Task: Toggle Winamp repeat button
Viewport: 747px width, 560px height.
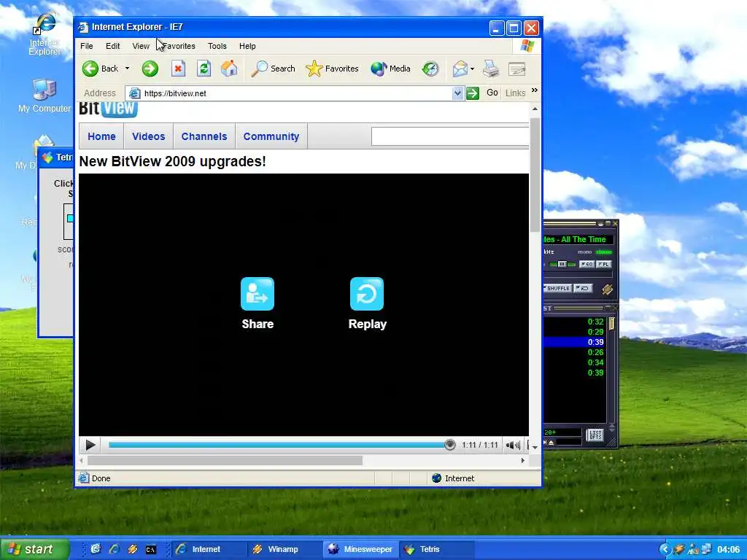Action: tap(583, 289)
